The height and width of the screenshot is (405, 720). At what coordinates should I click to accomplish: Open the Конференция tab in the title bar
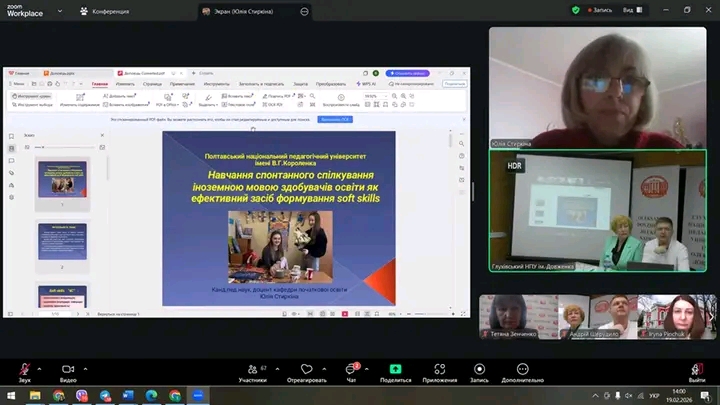(x=104, y=11)
